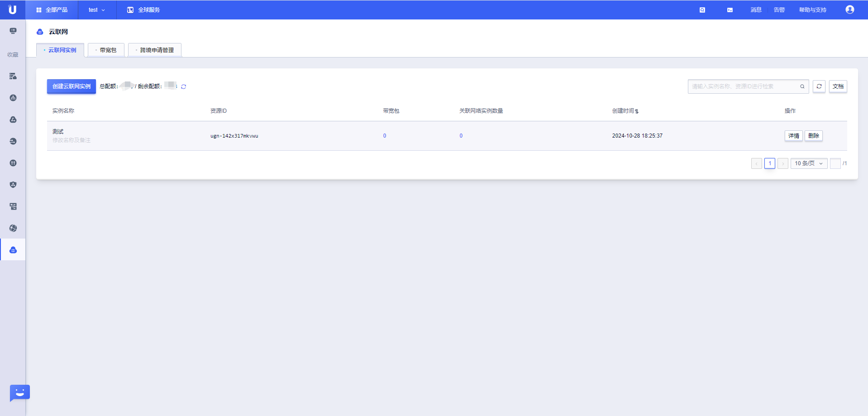Open the 全部产品 products menu
The image size is (868, 416).
[52, 10]
